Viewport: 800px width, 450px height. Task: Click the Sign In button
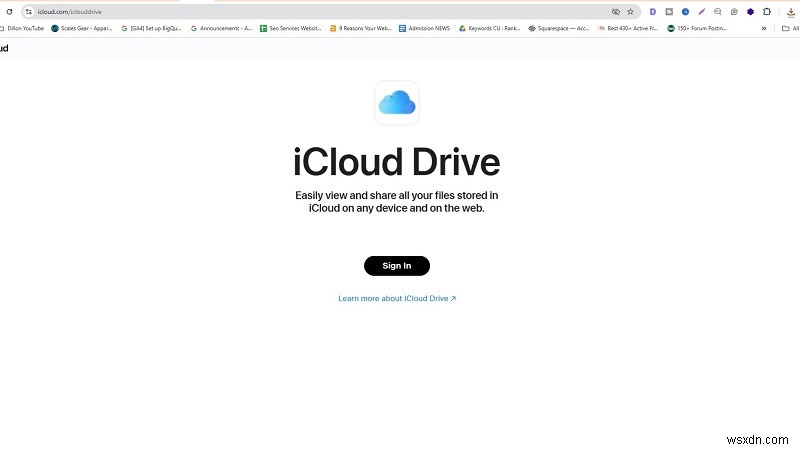pyautogui.click(x=397, y=266)
